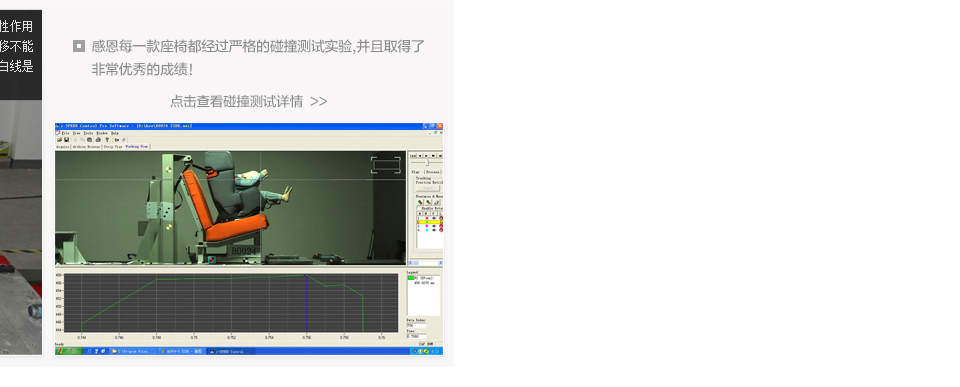Click the Print toolbar icon
960x387 pixels.
point(98,140)
